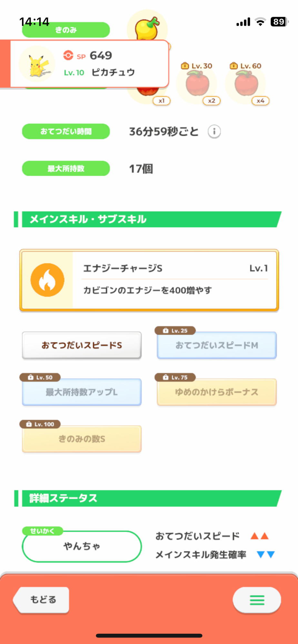Select locked ゆめのかけらボーナス sub skill

click(217, 392)
